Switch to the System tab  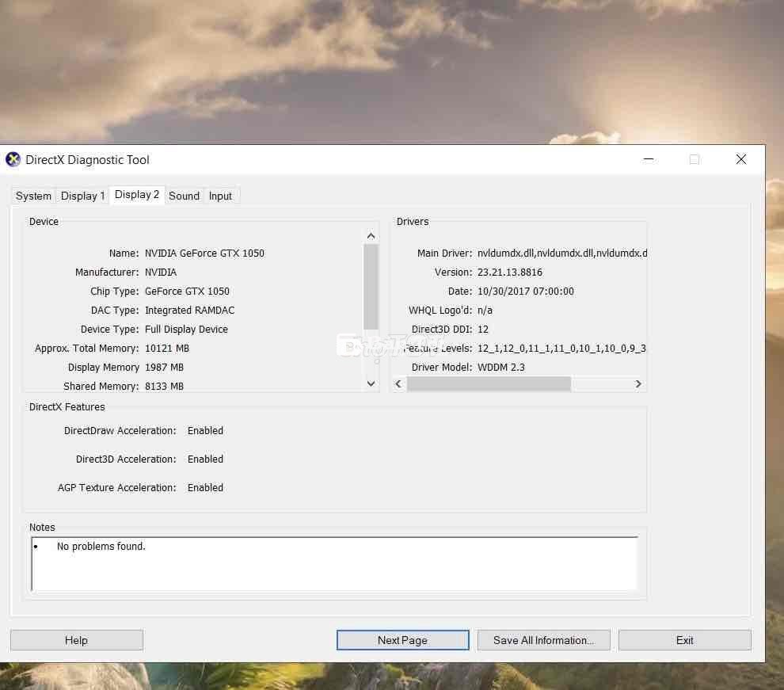pyautogui.click(x=33, y=196)
